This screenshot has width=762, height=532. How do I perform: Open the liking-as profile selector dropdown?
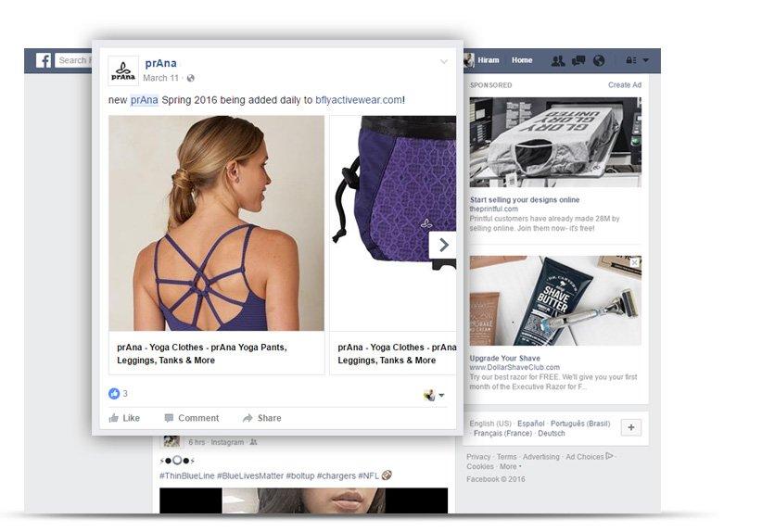434,396
